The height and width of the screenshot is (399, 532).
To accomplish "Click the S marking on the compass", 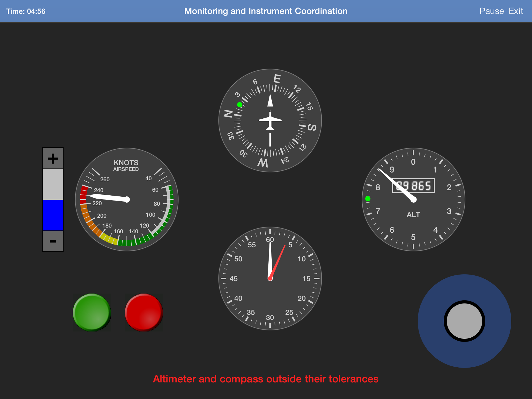I will 312,127.
